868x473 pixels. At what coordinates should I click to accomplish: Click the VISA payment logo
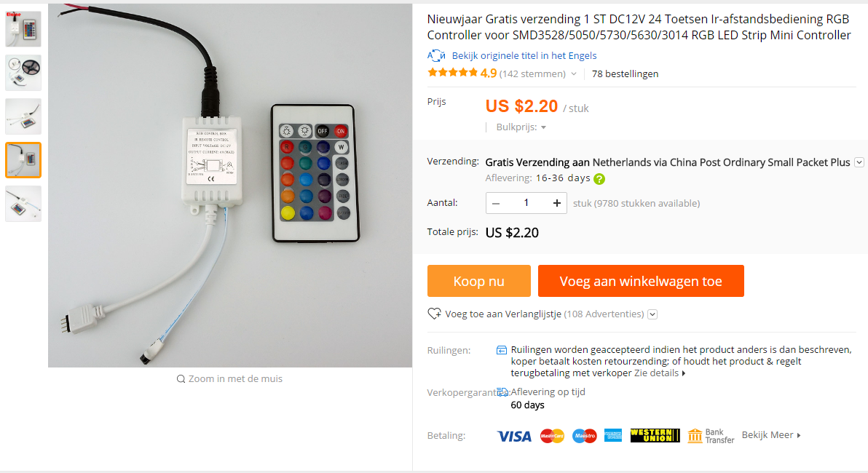(514, 436)
